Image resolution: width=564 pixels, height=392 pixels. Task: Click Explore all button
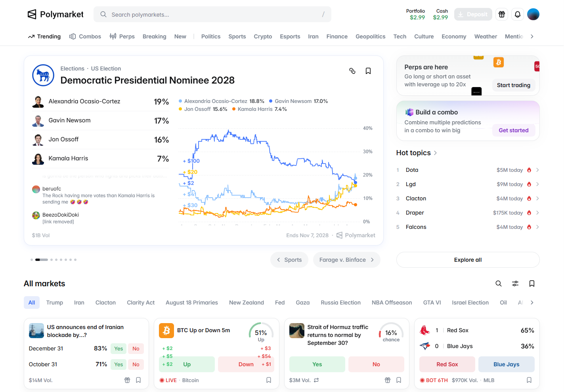468,260
